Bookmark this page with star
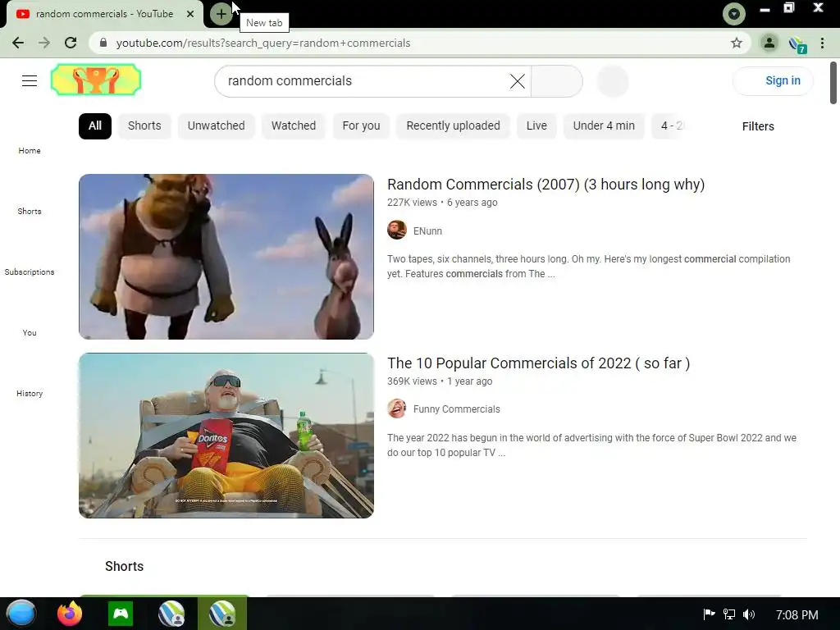The image size is (840, 630). tap(737, 43)
